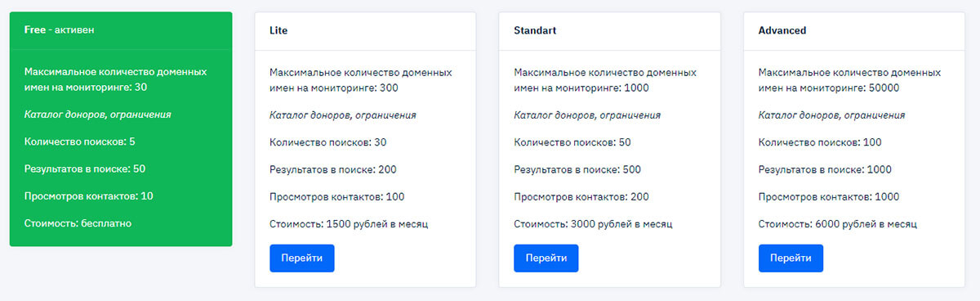Click the Перейти button in the Standart plan
The height and width of the screenshot is (301, 980).
click(546, 258)
